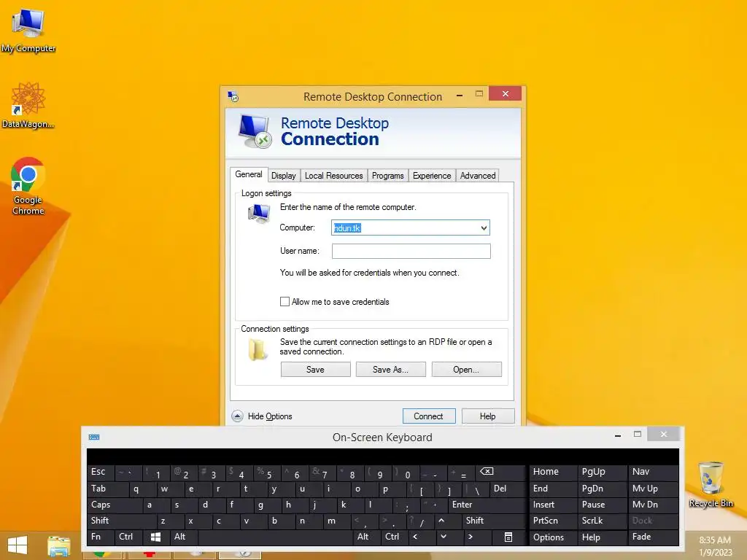
Task: Tap the PrtScn key on On-Screen Keyboard
Action: click(x=553, y=521)
